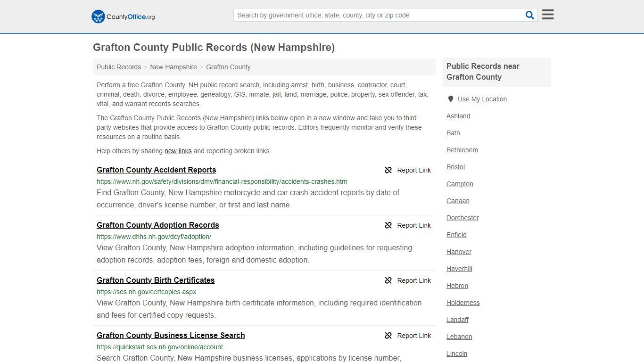Viewport: 644px width, 362px height.
Task: Click Public Records near Grafton County heading
Action: pos(483,72)
